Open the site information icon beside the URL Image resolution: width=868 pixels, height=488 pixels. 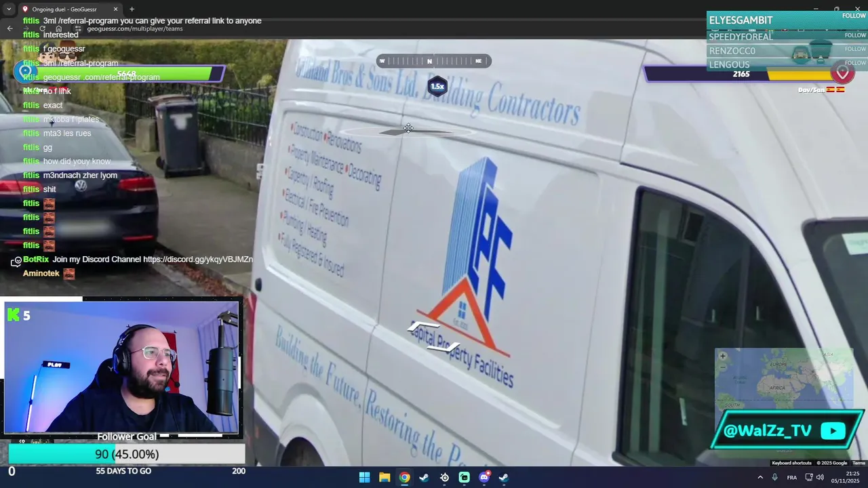pos(78,28)
